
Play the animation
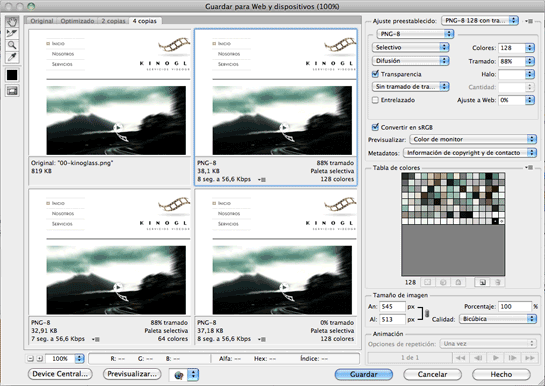click(495, 358)
